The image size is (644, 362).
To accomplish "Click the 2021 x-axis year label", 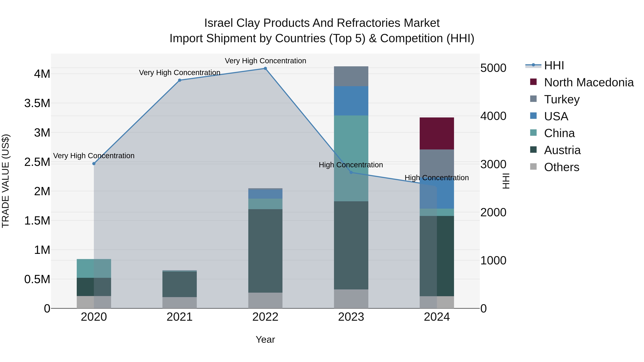I will 179,317.
